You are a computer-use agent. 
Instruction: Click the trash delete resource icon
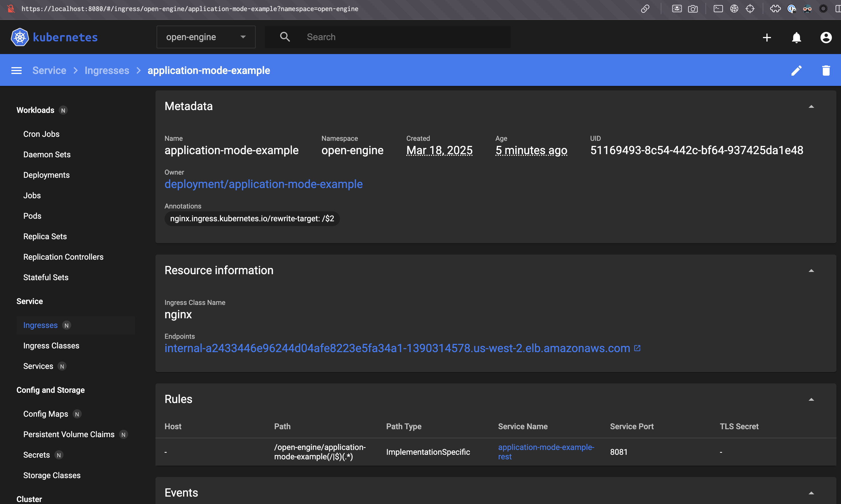(x=826, y=70)
